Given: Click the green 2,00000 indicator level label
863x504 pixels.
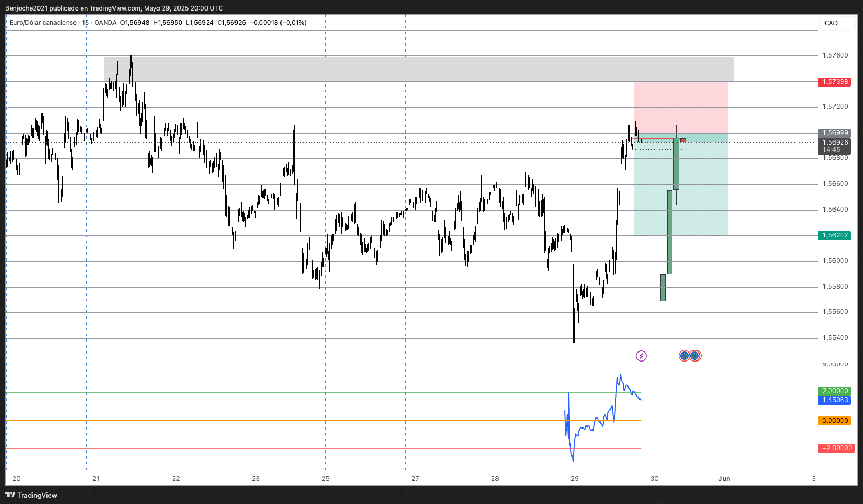Looking at the screenshot, I should [834, 391].
